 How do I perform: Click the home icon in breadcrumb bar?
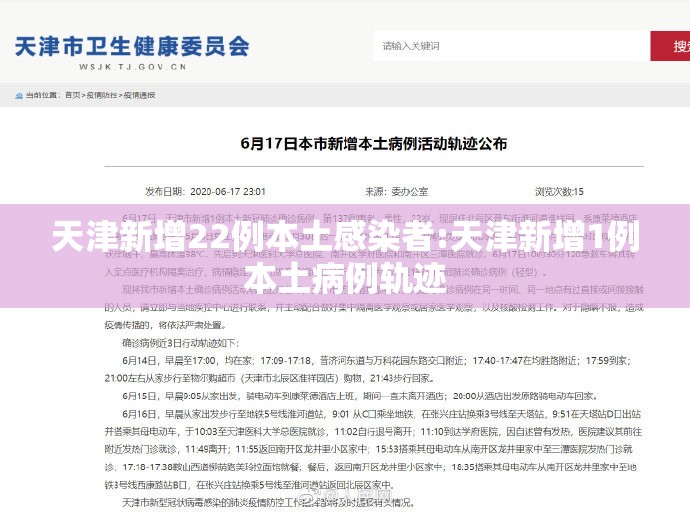click(18, 95)
